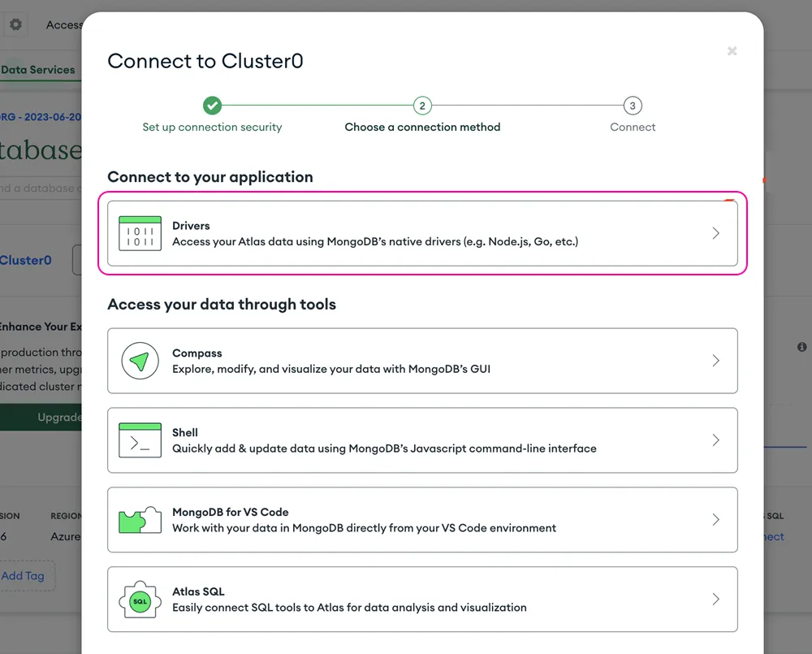Expand the Compass option chevron
Screen dimensions: 812x654
coord(715,361)
